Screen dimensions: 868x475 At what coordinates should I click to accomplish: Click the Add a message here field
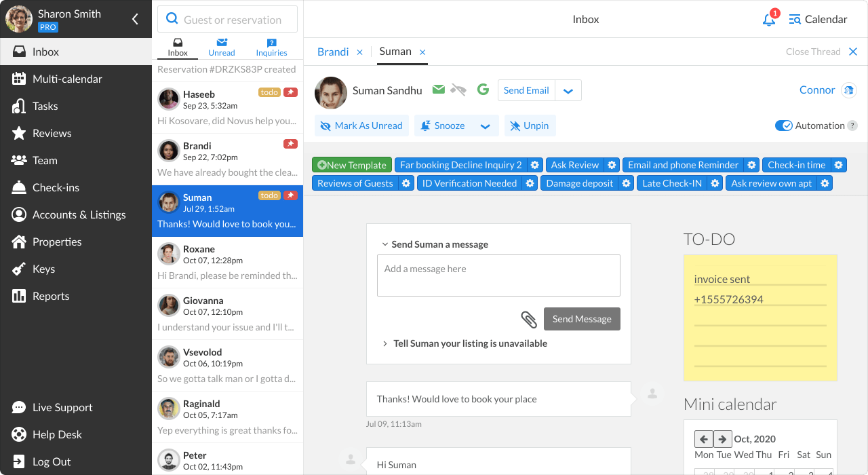coord(498,275)
